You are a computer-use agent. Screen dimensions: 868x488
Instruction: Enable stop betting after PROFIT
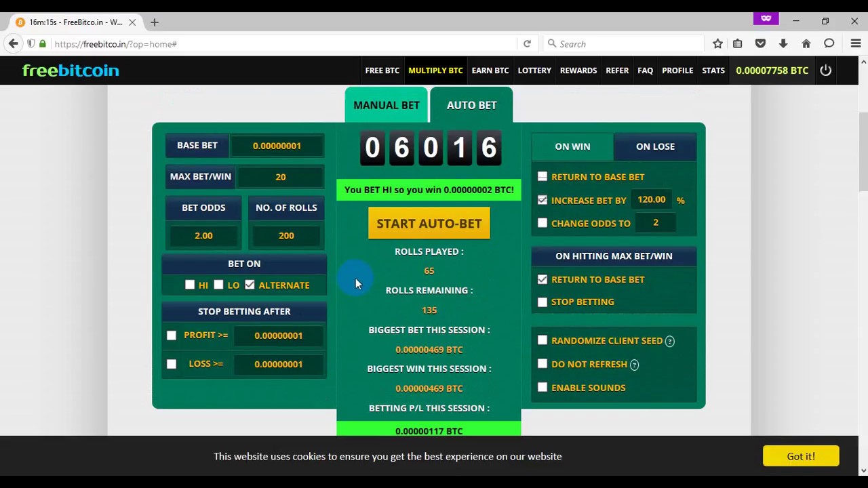click(x=172, y=335)
